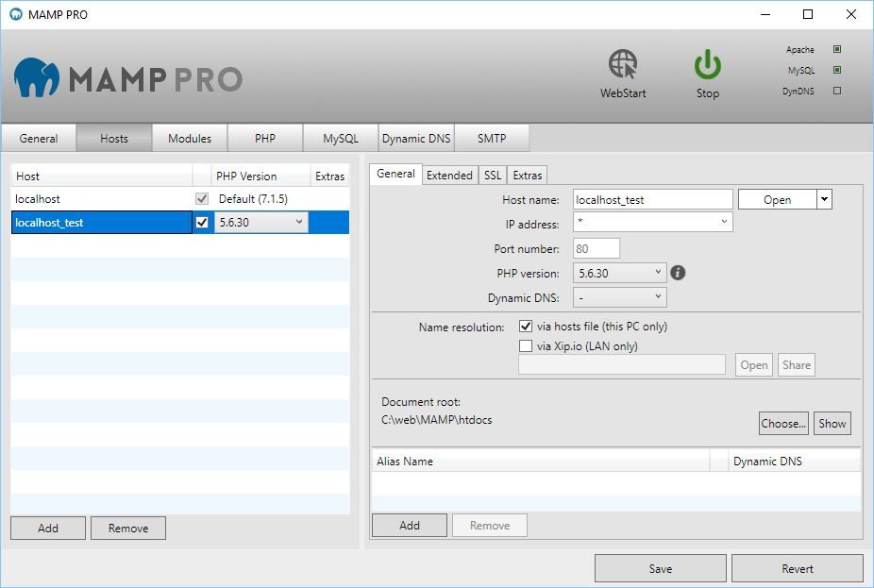Click Add under the alias list
The height and width of the screenshot is (588, 874).
click(409, 525)
